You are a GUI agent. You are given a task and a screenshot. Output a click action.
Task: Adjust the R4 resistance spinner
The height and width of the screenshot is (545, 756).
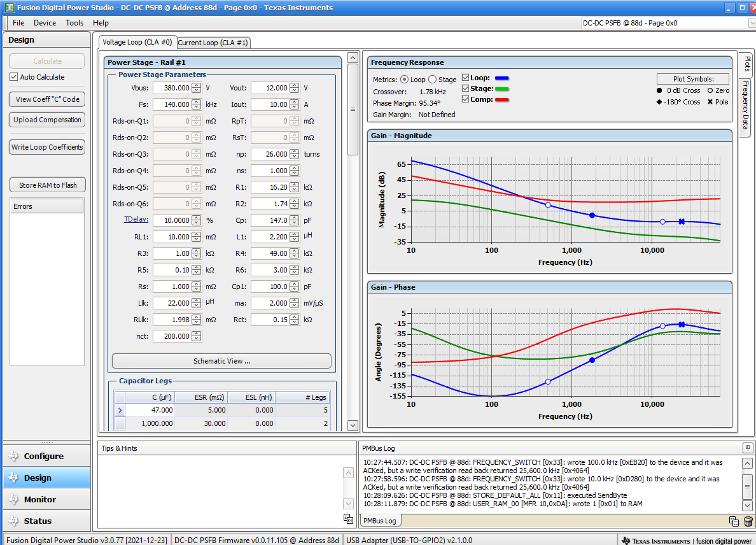pos(294,253)
